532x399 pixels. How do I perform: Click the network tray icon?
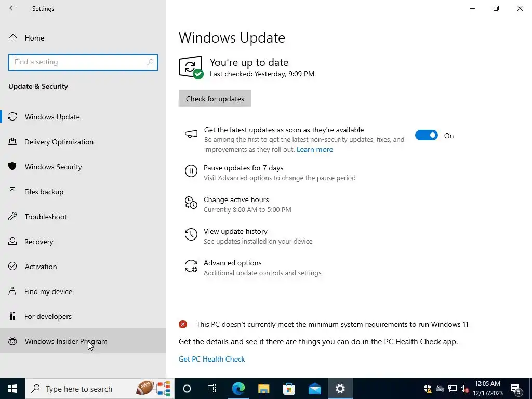pos(453,389)
